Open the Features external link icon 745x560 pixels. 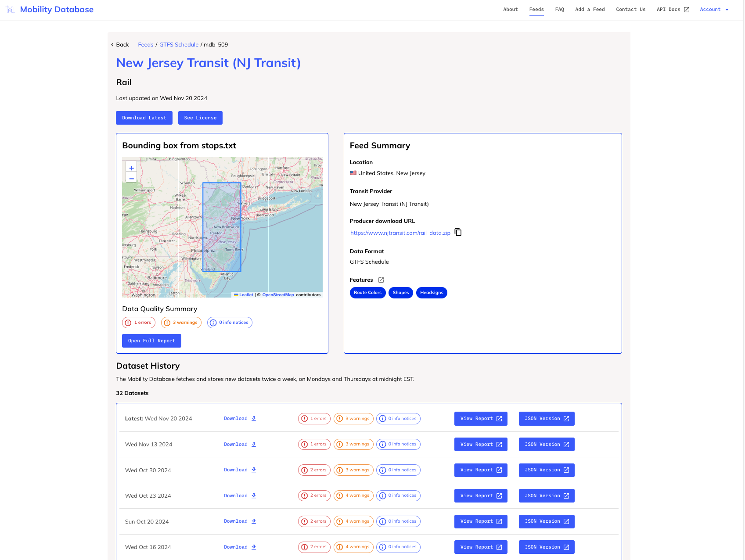pyautogui.click(x=381, y=280)
